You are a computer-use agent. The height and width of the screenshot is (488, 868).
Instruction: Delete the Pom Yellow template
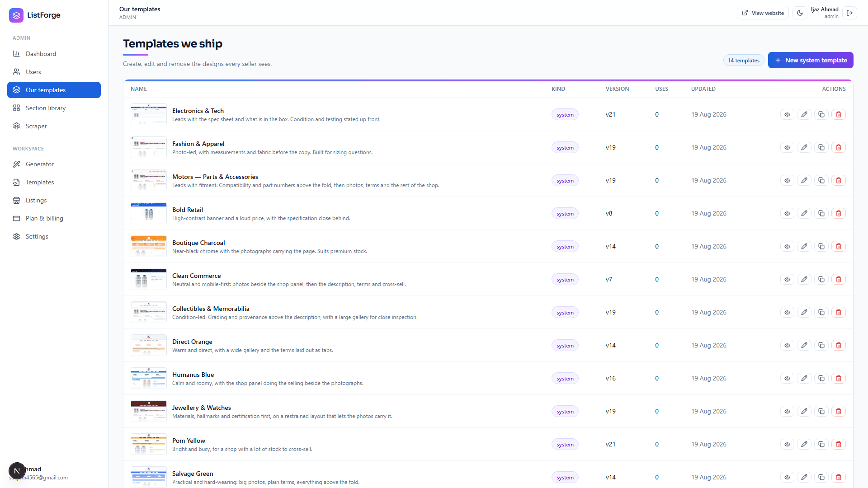tap(839, 444)
